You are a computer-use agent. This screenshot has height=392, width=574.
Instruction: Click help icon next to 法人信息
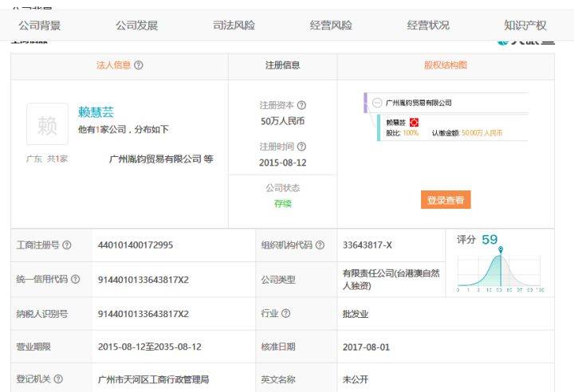click(x=139, y=65)
